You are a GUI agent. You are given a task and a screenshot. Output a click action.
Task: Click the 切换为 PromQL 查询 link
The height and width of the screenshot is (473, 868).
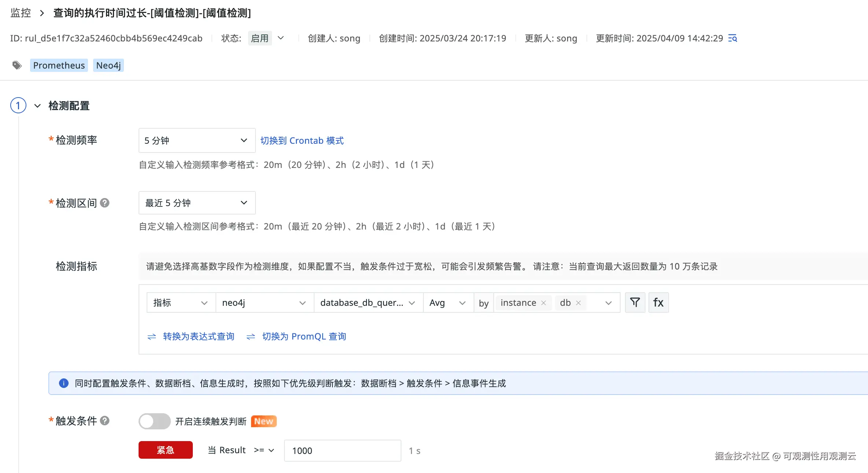[304, 336]
